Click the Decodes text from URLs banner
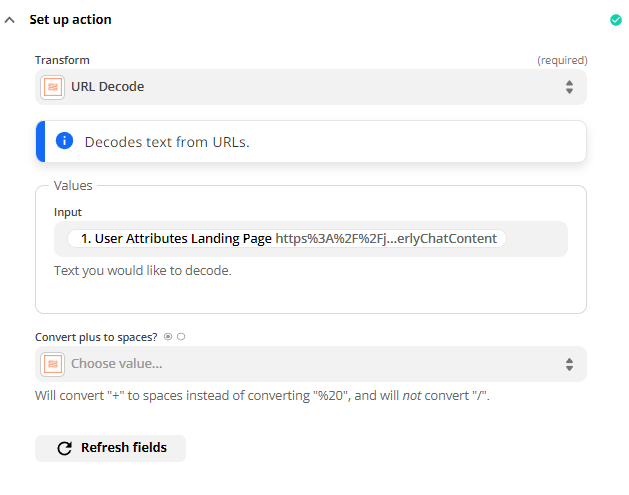This screenshot has height=495, width=629. click(x=311, y=142)
